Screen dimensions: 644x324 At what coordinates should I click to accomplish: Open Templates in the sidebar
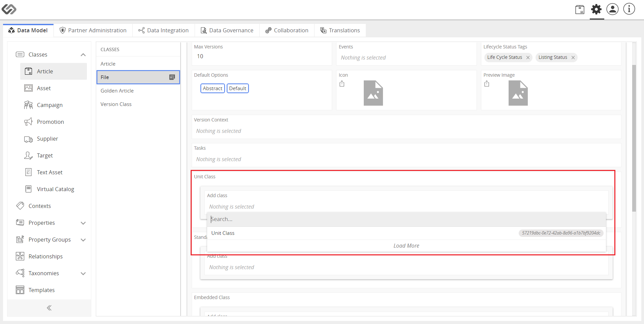pos(41,290)
